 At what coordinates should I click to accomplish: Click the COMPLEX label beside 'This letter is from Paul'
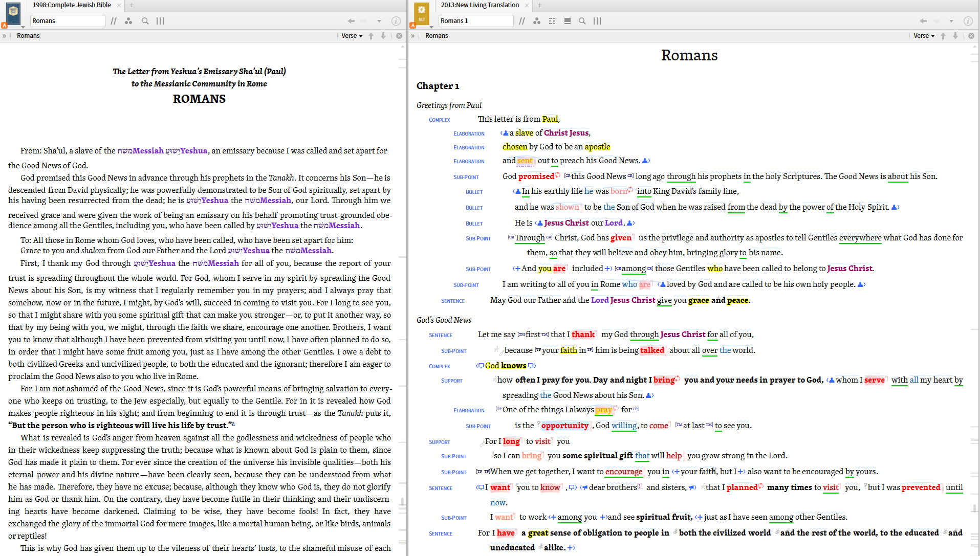click(x=440, y=120)
